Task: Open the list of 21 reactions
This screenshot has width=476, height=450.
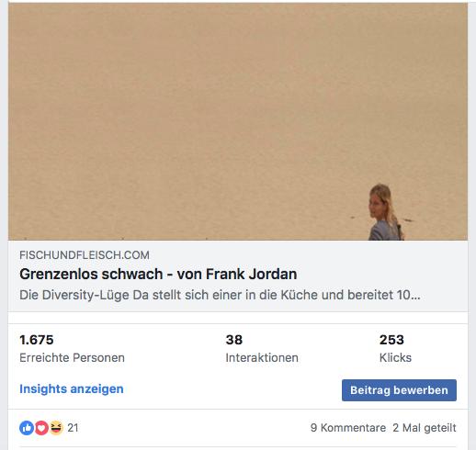Action: tap(73, 428)
